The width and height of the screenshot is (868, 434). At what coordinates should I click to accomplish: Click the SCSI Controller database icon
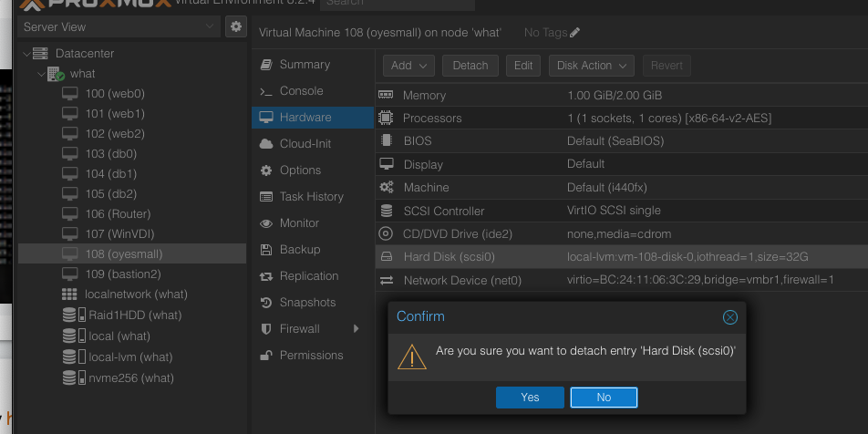click(x=387, y=211)
